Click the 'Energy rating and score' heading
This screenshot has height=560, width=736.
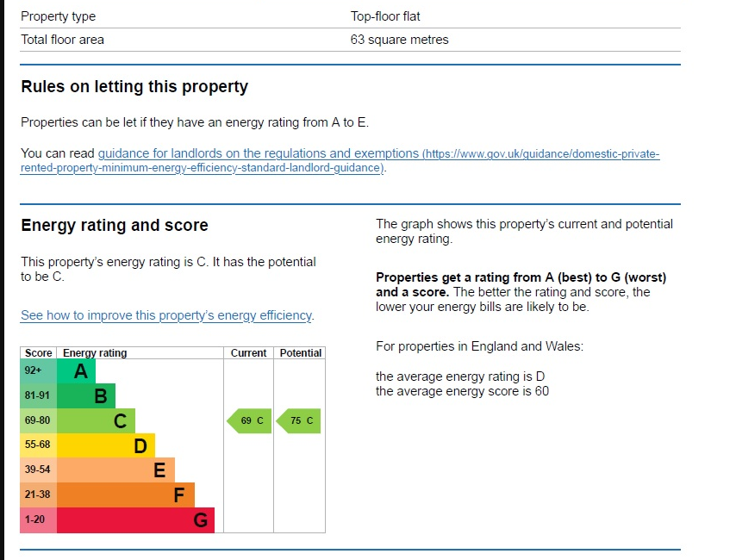coord(115,226)
